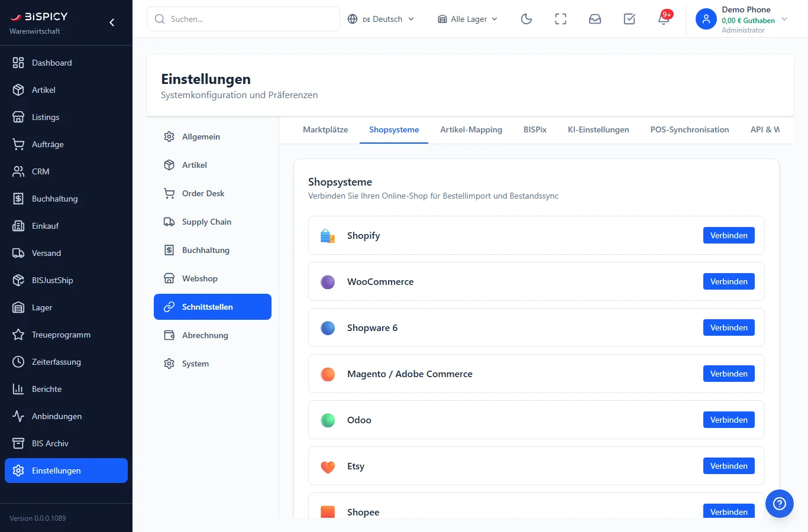Click Verbinden for Shopware 6

point(729,327)
